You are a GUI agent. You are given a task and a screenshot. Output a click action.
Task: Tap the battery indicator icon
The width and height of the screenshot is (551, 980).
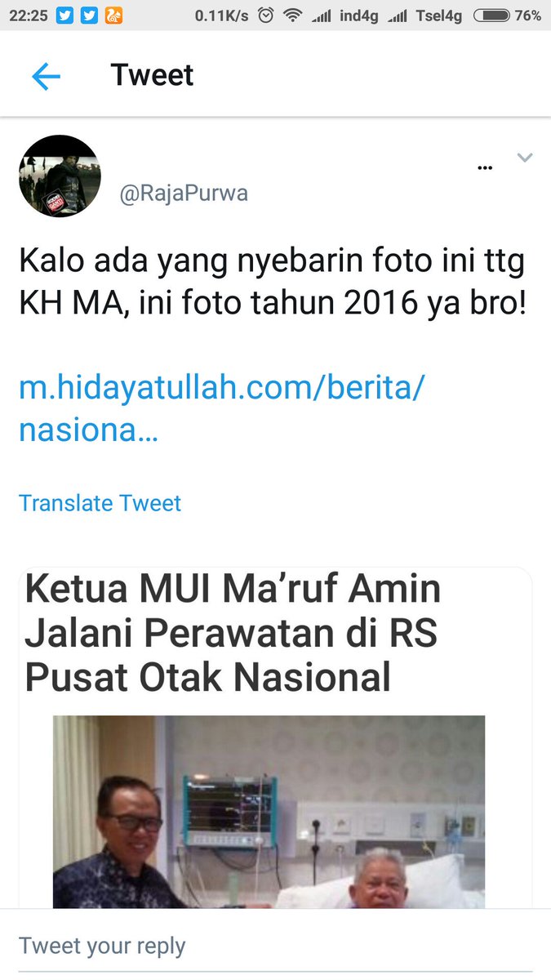(491, 16)
